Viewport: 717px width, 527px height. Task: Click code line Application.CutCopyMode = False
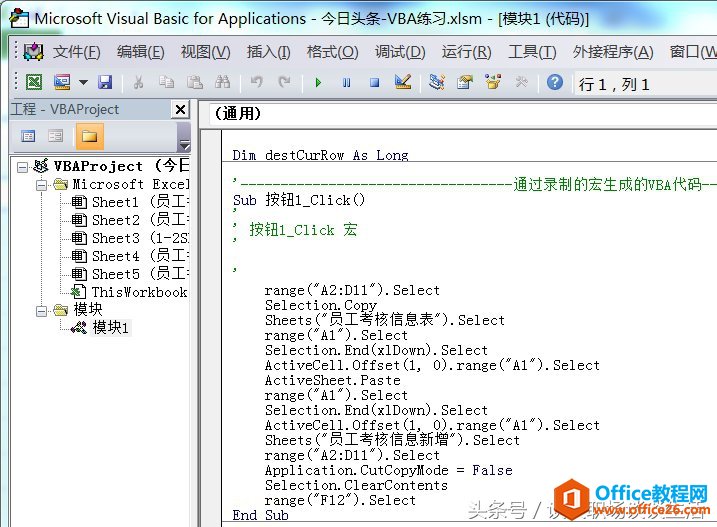tap(389, 470)
